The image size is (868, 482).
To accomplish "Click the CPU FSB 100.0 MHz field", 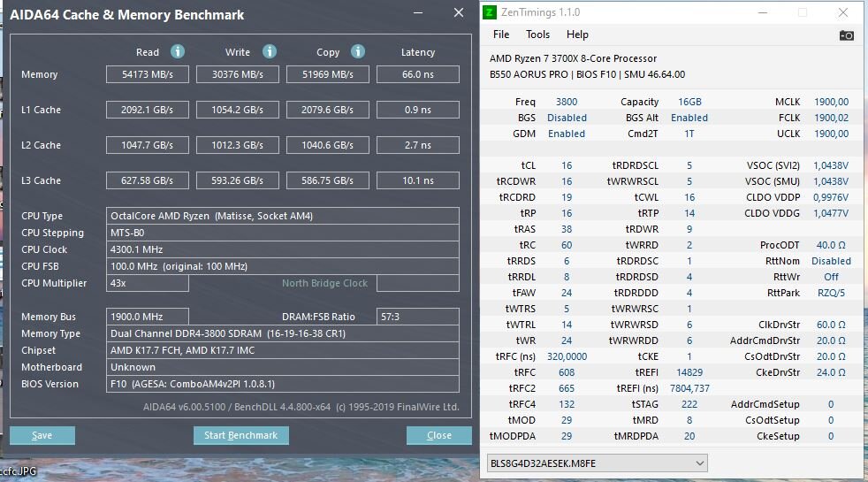I will (x=282, y=266).
